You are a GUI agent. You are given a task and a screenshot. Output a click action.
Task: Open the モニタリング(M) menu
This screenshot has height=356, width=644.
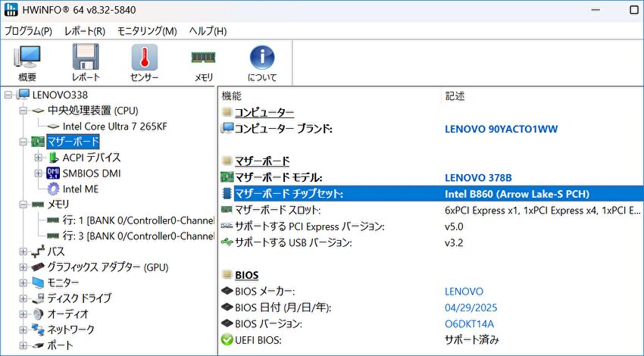tap(147, 31)
